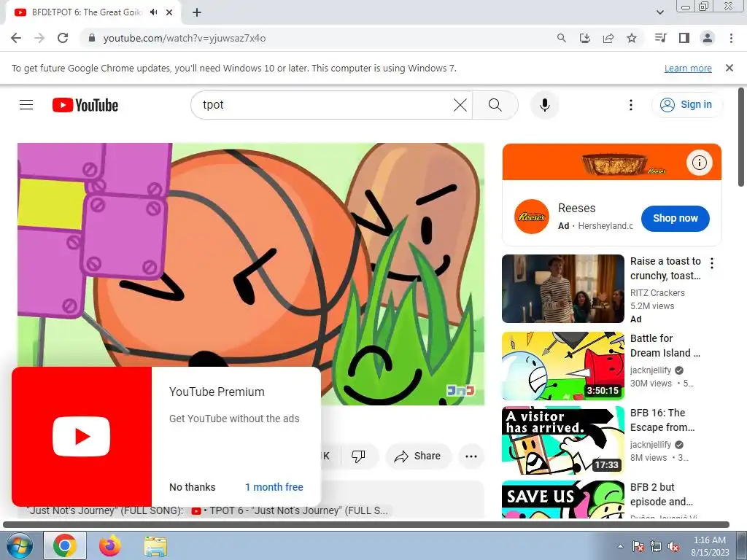
Task: Click the page's vertical scrollbar
Action: click(741, 137)
